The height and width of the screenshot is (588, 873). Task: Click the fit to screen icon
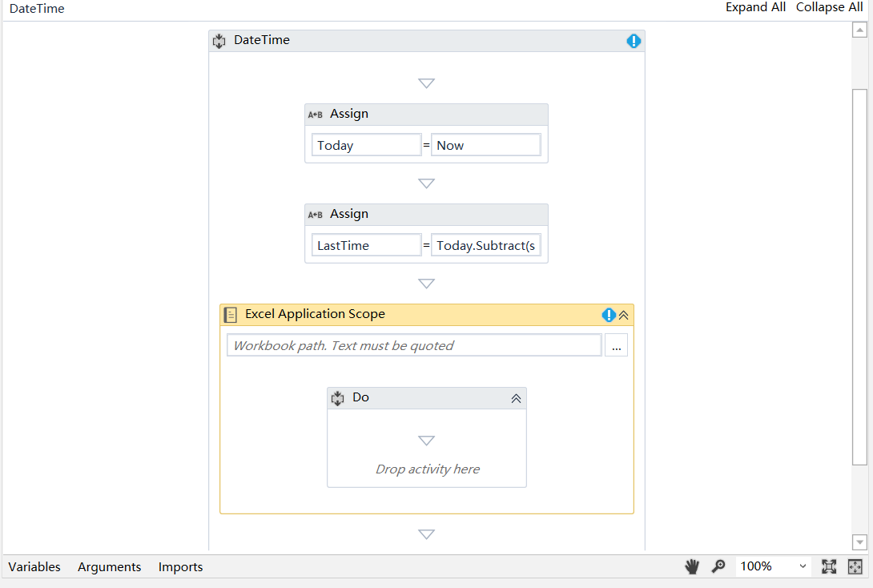pyautogui.click(x=829, y=566)
